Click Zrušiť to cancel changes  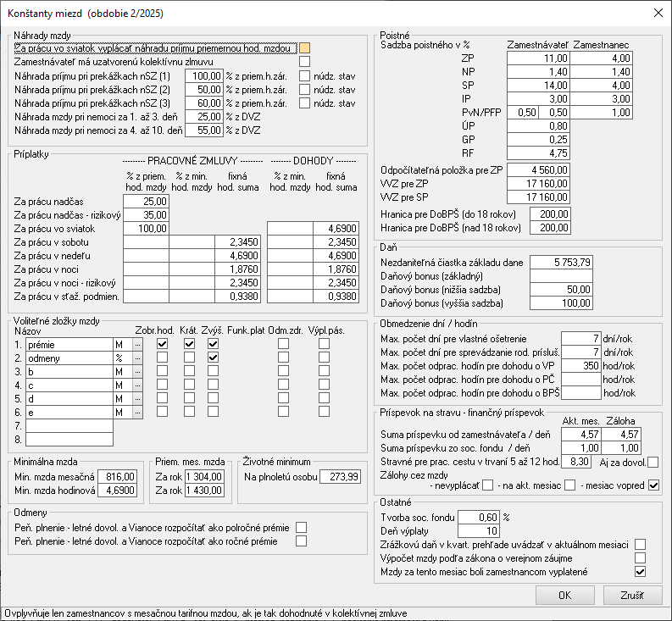pyautogui.click(x=632, y=596)
